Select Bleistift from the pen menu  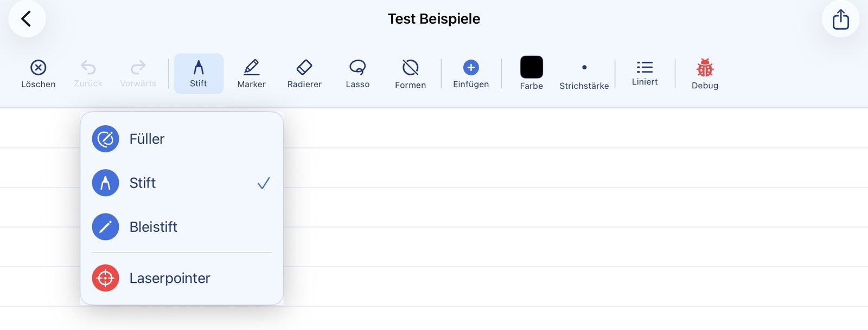tap(154, 227)
